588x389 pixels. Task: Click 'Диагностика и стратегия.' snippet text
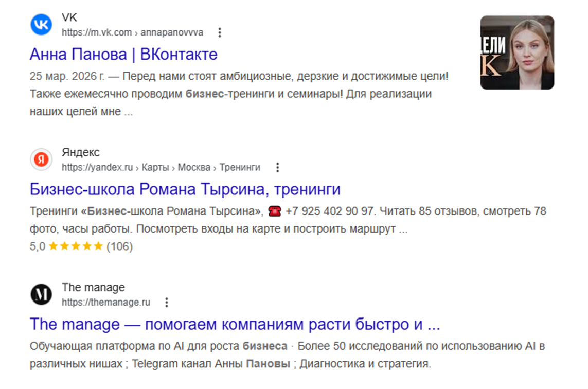point(365,363)
